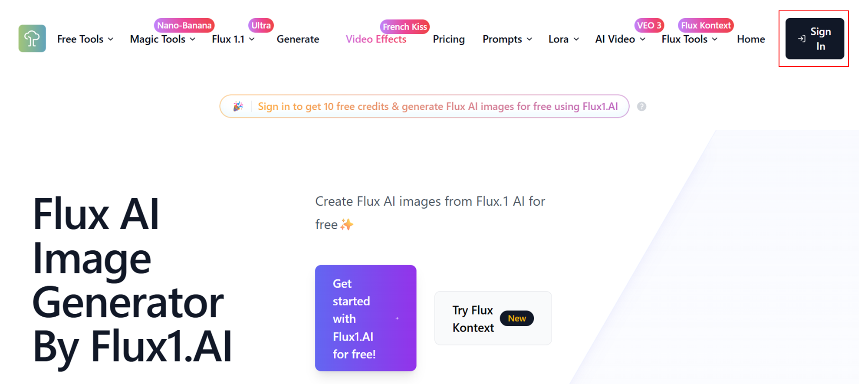Click the Try Flux Kontext button
The width and height of the screenshot is (868, 384).
[x=493, y=318]
